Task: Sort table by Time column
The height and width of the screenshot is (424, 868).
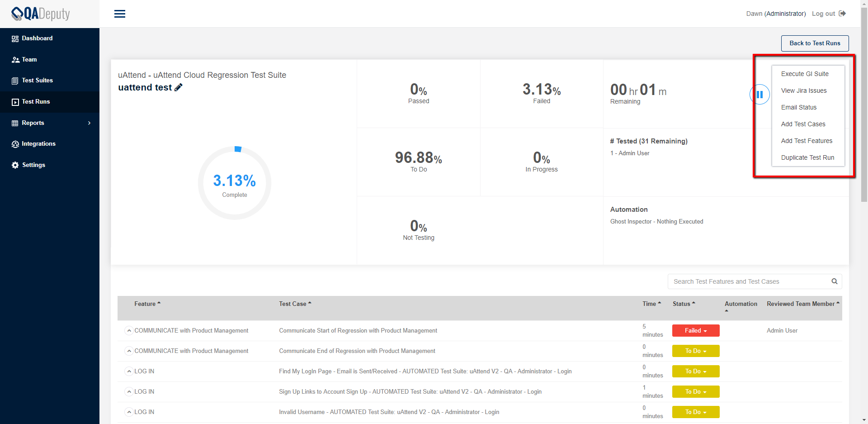Action: point(652,304)
